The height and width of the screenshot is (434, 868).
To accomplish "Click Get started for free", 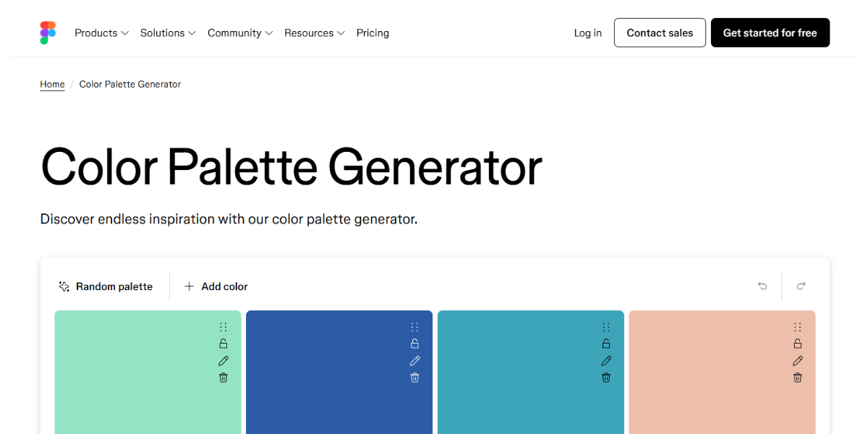I will 770,33.
